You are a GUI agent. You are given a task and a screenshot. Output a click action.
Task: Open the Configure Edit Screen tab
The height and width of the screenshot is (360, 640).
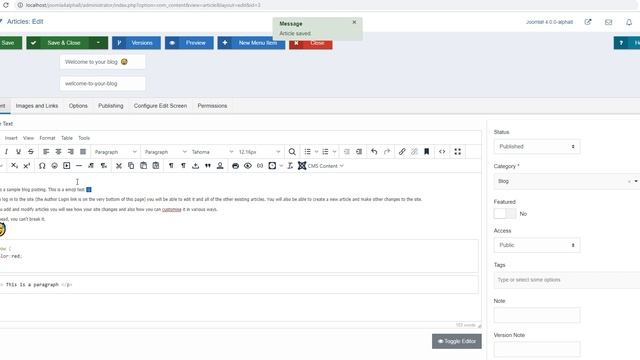click(x=160, y=106)
